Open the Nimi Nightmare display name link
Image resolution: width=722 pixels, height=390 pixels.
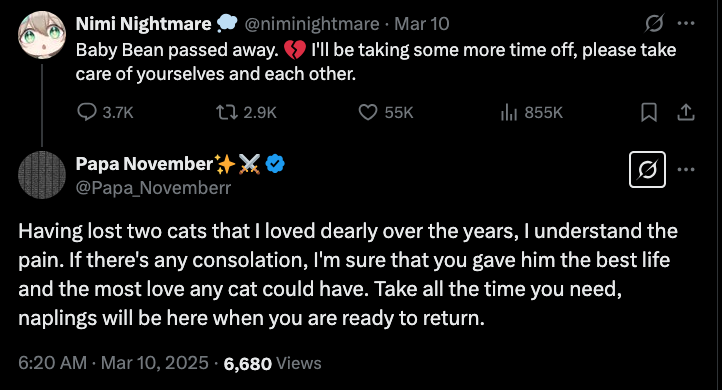[x=143, y=23]
